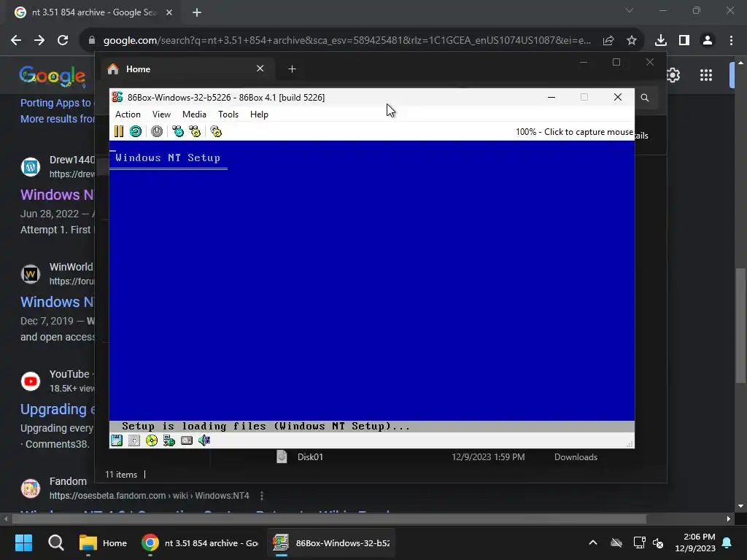Image resolution: width=747 pixels, height=560 pixels.
Task: Pause emulation in the 86Box toolbar
Action: pyautogui.click(x=119, y=131)
